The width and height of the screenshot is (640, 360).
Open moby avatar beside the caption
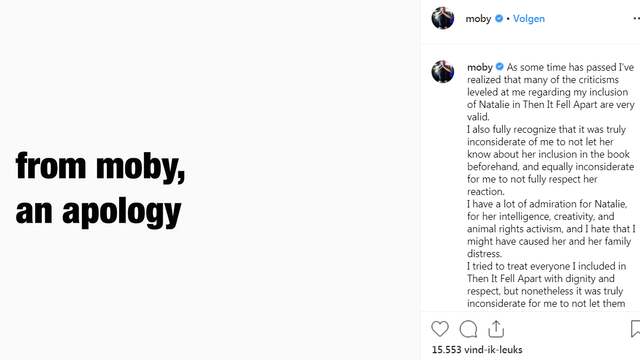[x=443, y=71]
